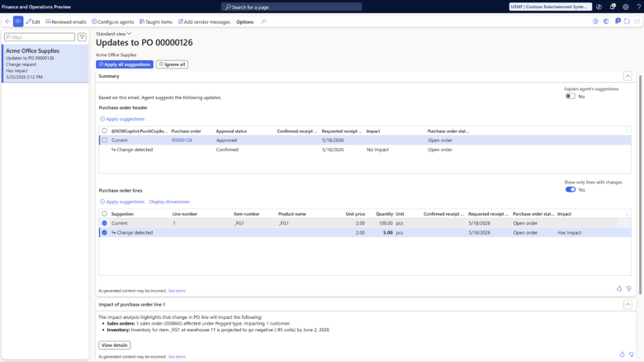The height and width of the screenshot is (362, 644).
Task: Click the Has Impact cell in lines grid
Action: tap(569, 232)
